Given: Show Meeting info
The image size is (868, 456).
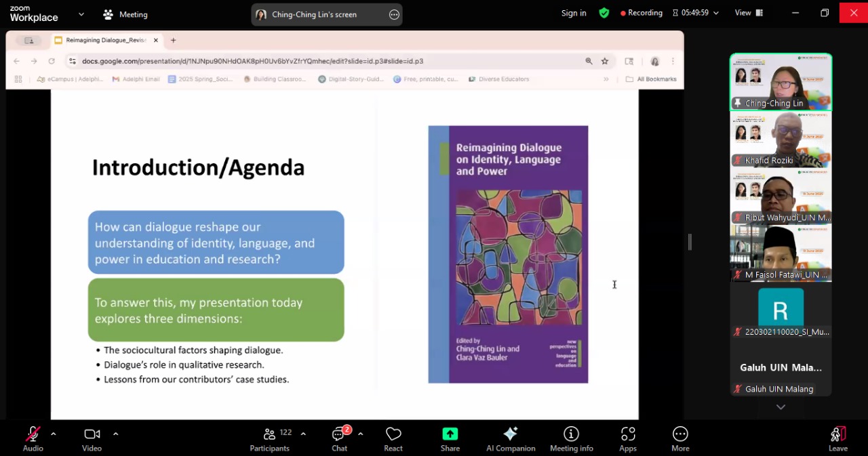Looking at the screenshot, I should point(571,438).
